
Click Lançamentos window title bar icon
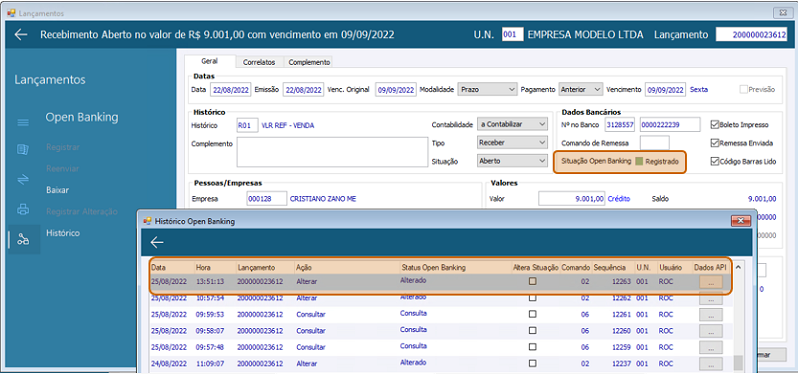tap(12, 13)
